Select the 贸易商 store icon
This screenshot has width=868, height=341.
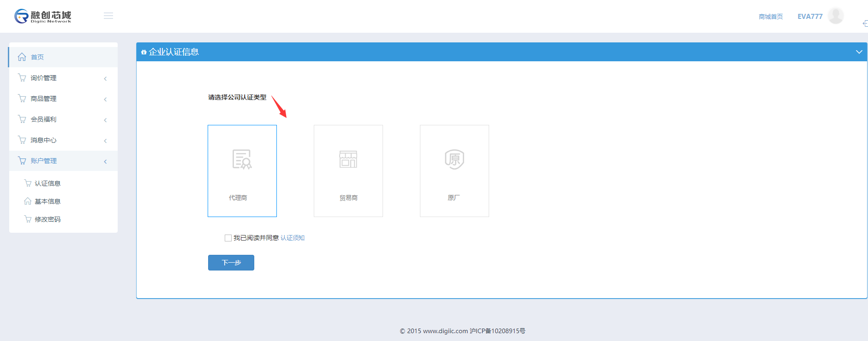[348, 159]
